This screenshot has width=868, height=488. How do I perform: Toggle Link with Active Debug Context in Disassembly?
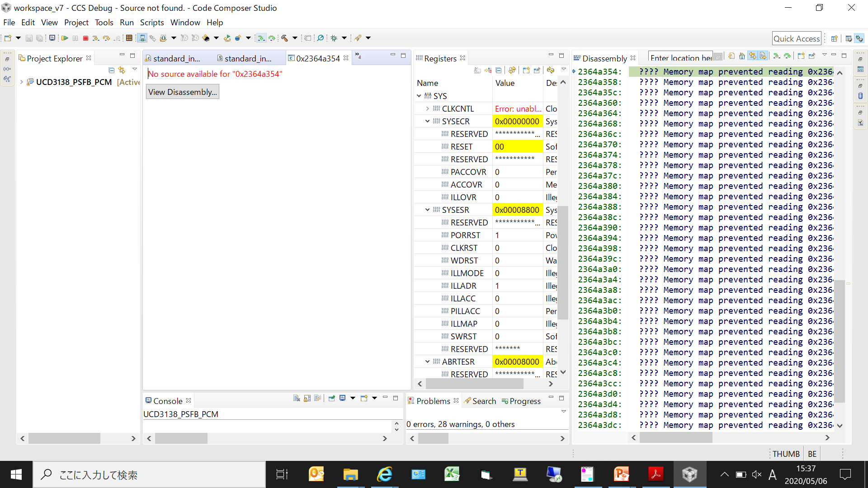[752, 56]
